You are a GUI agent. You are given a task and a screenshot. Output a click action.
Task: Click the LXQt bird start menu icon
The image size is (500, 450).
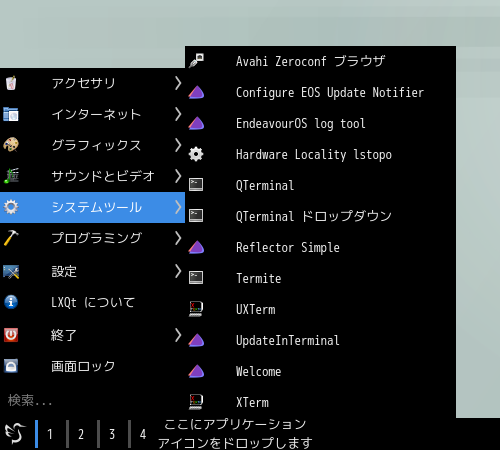pos(15,433)
